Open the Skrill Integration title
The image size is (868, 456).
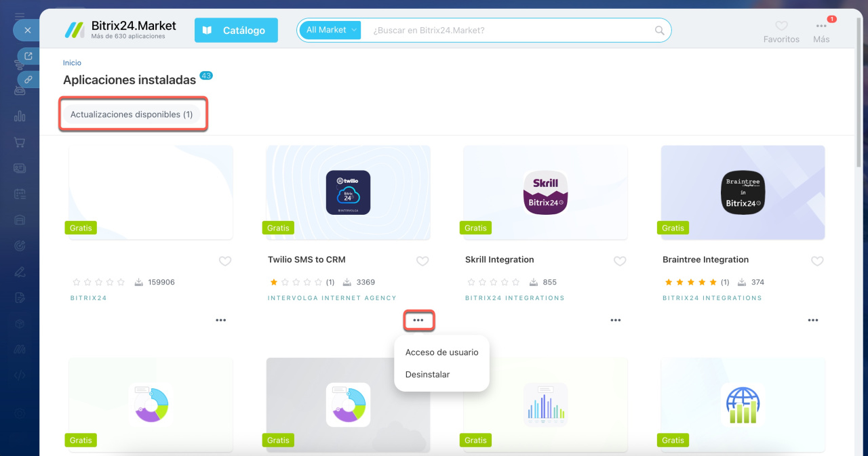click(x=499, y=260)
